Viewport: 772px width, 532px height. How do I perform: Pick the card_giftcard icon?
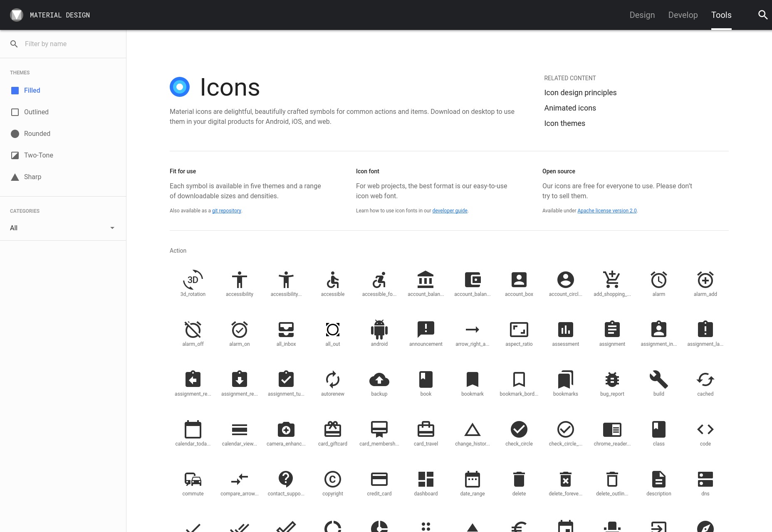(x=333, y=429)
